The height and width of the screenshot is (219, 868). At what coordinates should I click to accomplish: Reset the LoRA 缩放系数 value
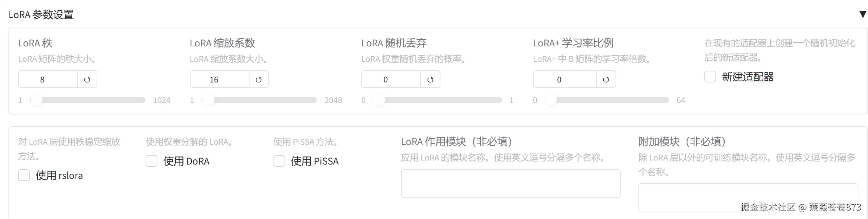[x=259, y=80]
